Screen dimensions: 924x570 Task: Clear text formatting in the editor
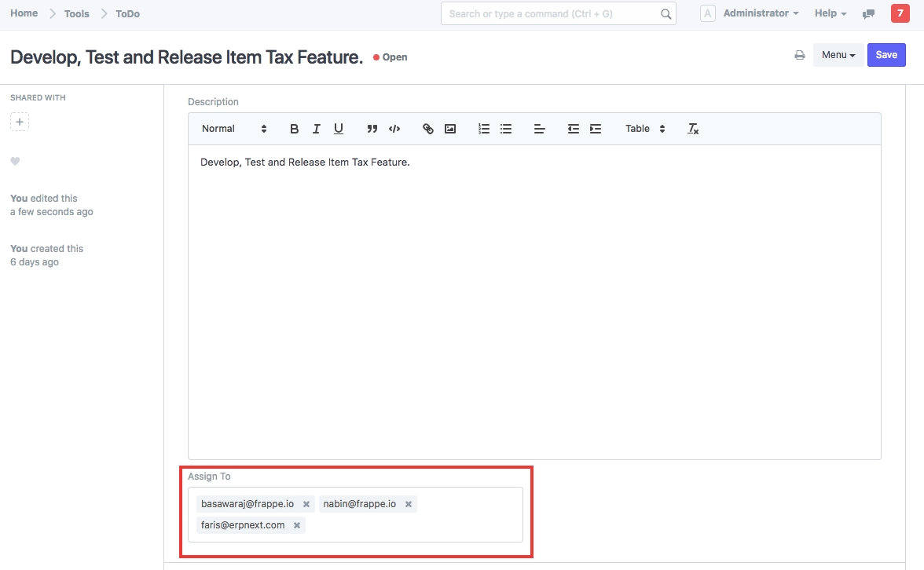(693, 129)
